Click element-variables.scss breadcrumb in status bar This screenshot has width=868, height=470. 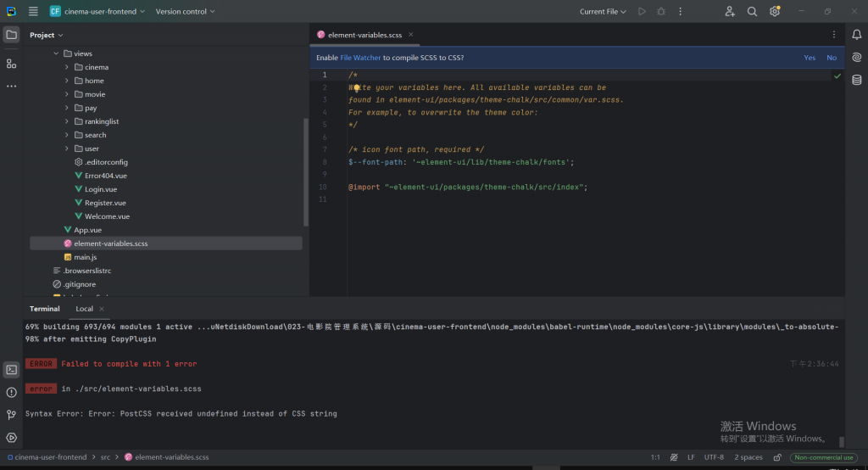coord(167,457)
